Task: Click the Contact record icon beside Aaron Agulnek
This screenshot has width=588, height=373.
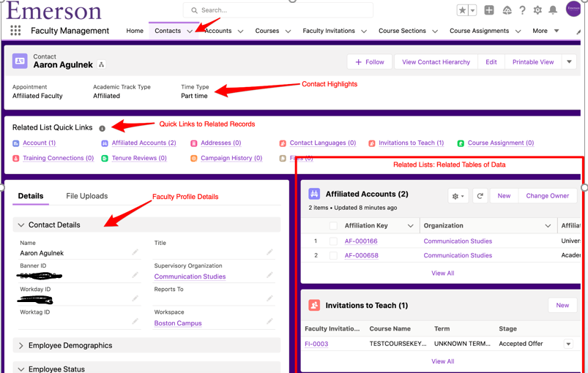Action: click(20, 61)
